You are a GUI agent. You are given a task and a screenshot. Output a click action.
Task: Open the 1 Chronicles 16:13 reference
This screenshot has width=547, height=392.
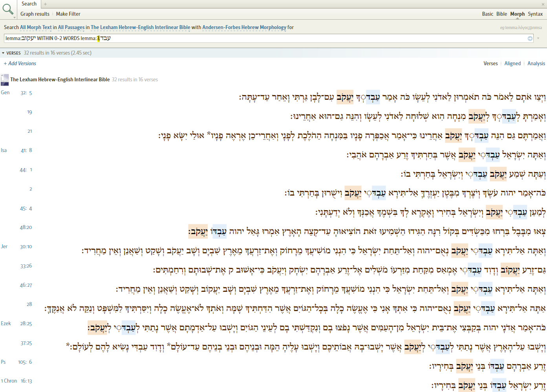[26, 381]
